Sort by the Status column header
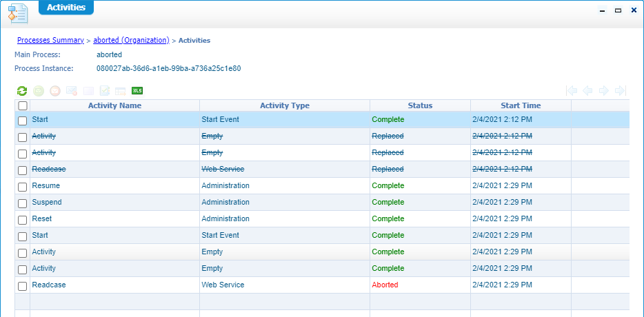This screenshot has height=317, width=644. 420,105
